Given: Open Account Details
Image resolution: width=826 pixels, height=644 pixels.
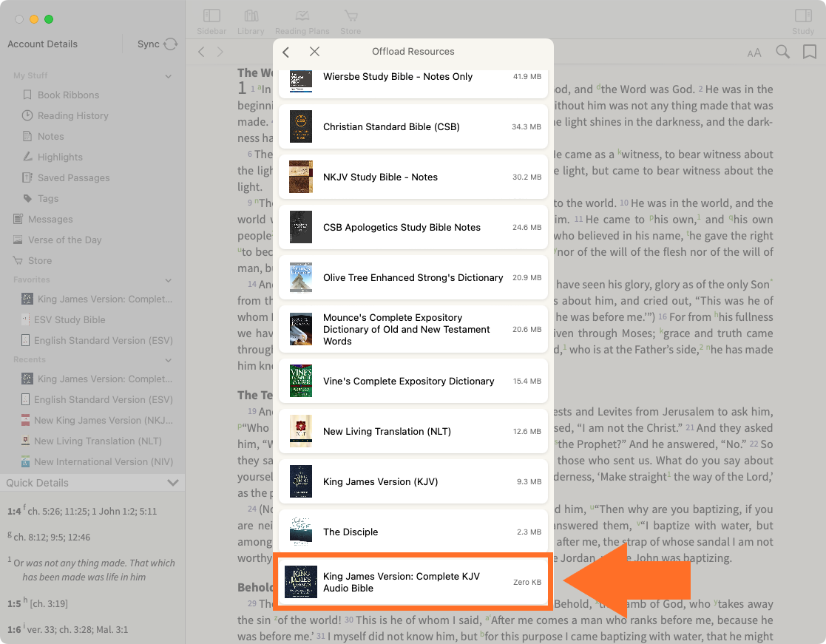Looking at the screenshot, I should [x=43, y=44].
